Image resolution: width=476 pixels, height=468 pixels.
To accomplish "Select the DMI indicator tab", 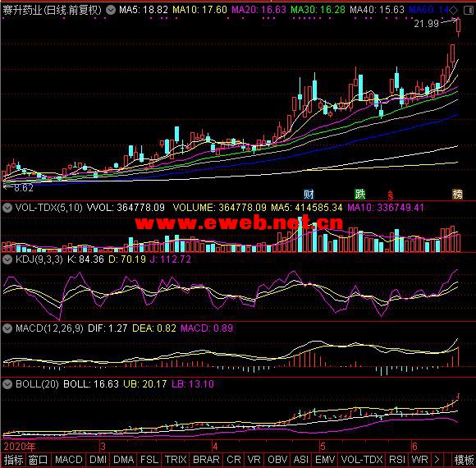I will (98, 460).
